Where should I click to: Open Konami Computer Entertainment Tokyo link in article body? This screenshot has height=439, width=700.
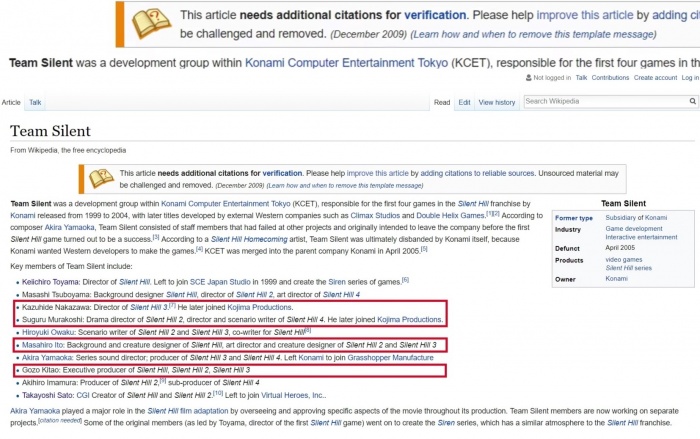(226, 204)
